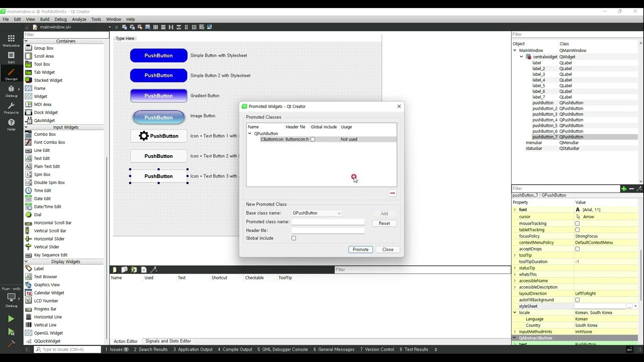Click the New action icon in Action Editor
Screen dimensions: 644x362
tap(115, 270)
